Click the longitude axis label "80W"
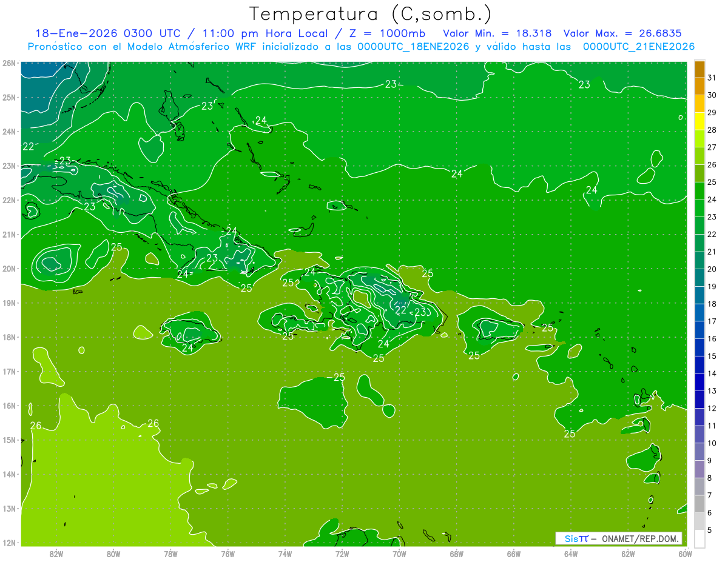The width and height of the screenshot is (728, 562). tap(113, 554)
